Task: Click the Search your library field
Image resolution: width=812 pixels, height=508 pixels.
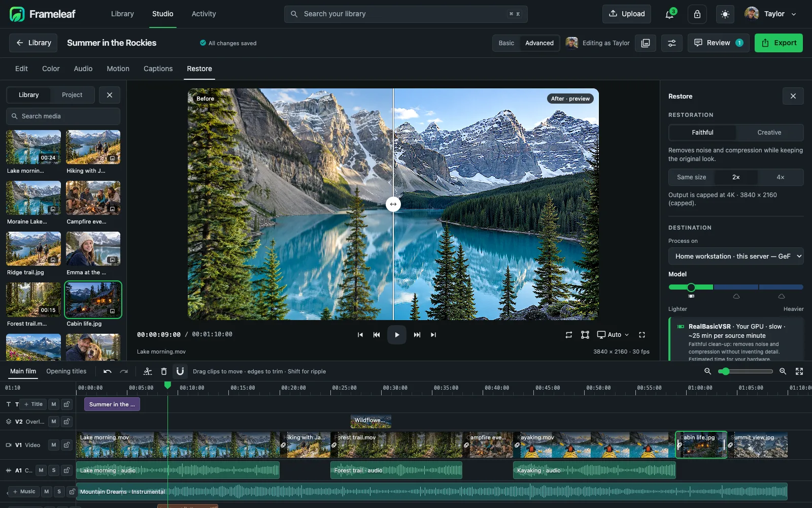Action: (x=406, y=14)
